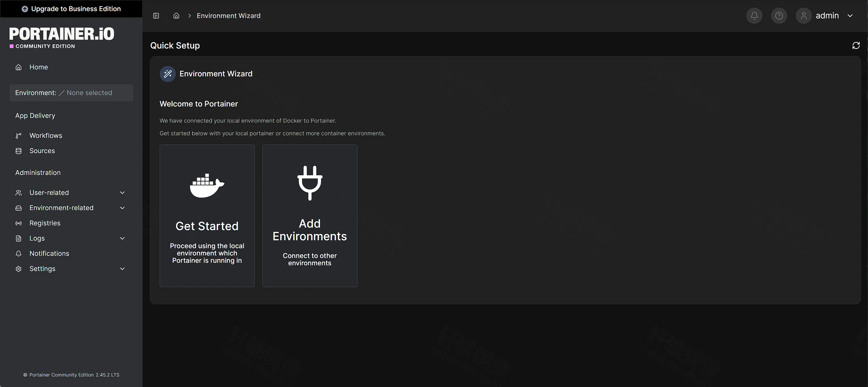Image resolution: width=868 pixels, height=387 pixels.
Task: Click the User-related people icon
Action: pyautogui.click(x=18, y=193)
